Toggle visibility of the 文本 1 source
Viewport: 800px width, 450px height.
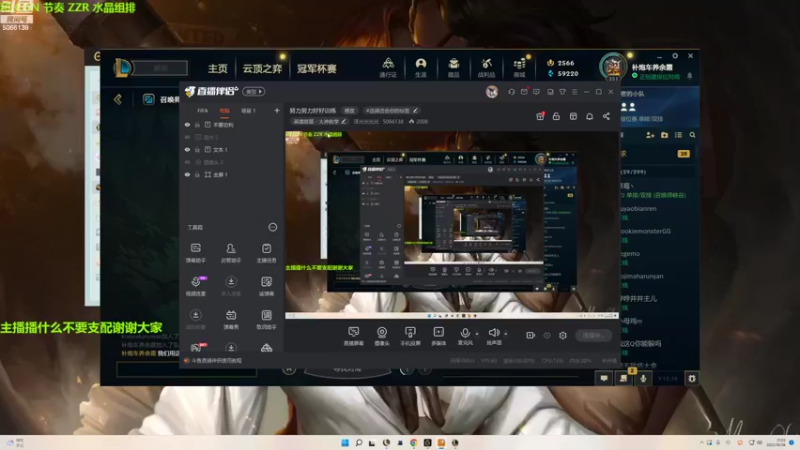187,149
